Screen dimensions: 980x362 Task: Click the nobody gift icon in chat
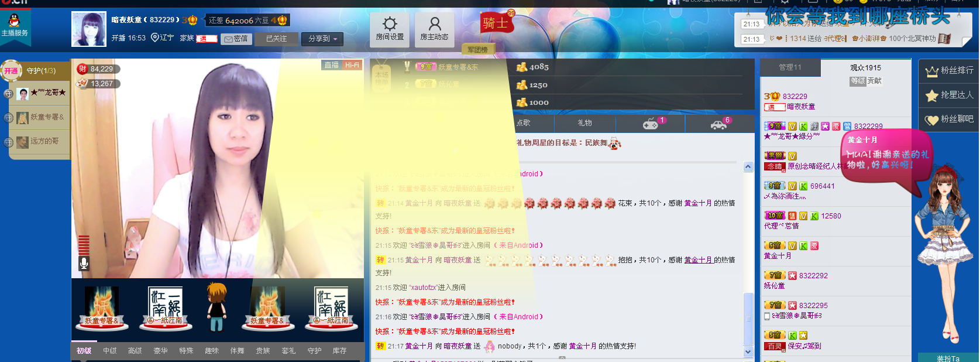pyautogui.click(x=490, y=346)
